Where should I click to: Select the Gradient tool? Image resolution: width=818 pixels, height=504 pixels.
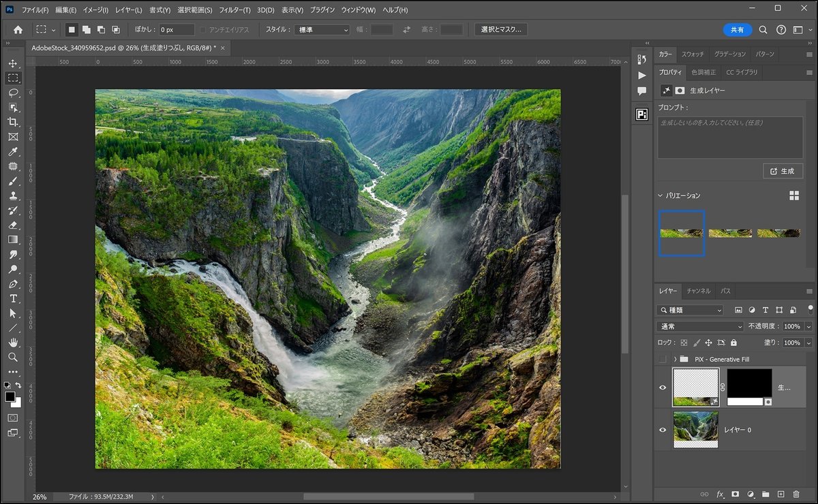(13, 240)
